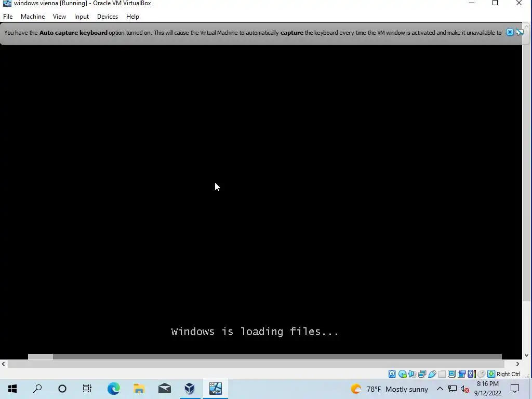Open File Explorer from taskbar
Screen dimensions: 532x399
point(139,389)
